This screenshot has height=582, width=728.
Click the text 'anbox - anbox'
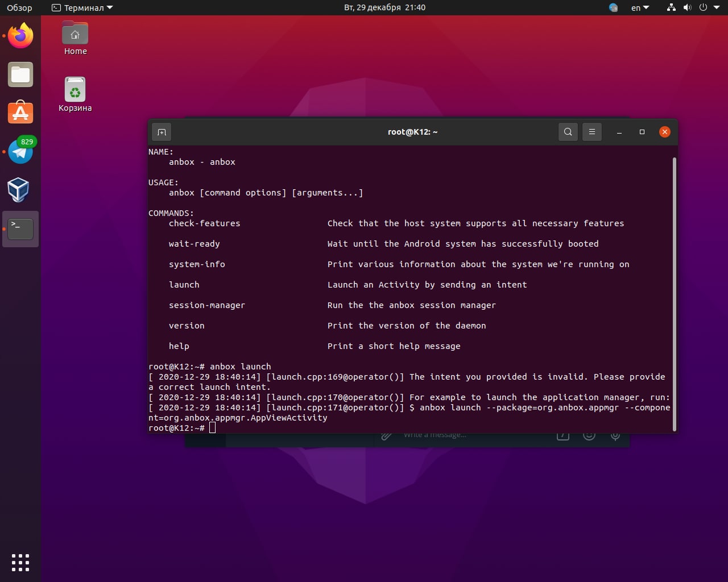(x=202, y=162)
